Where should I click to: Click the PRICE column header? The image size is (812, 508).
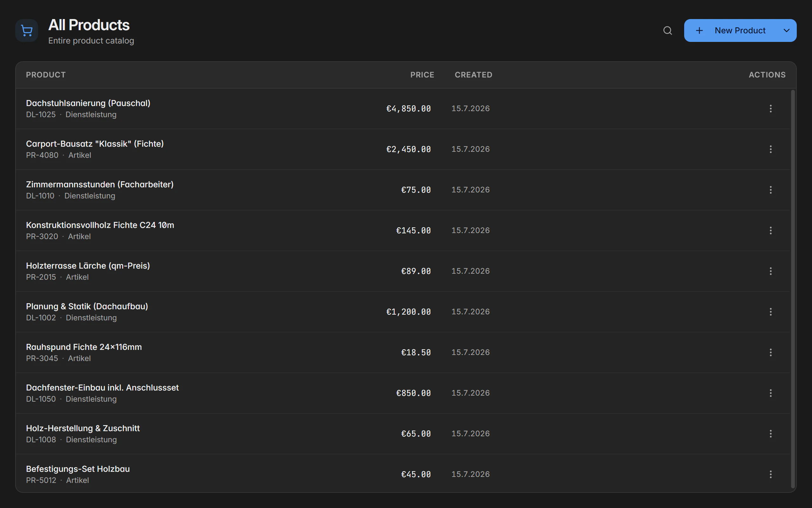point(422,75)
